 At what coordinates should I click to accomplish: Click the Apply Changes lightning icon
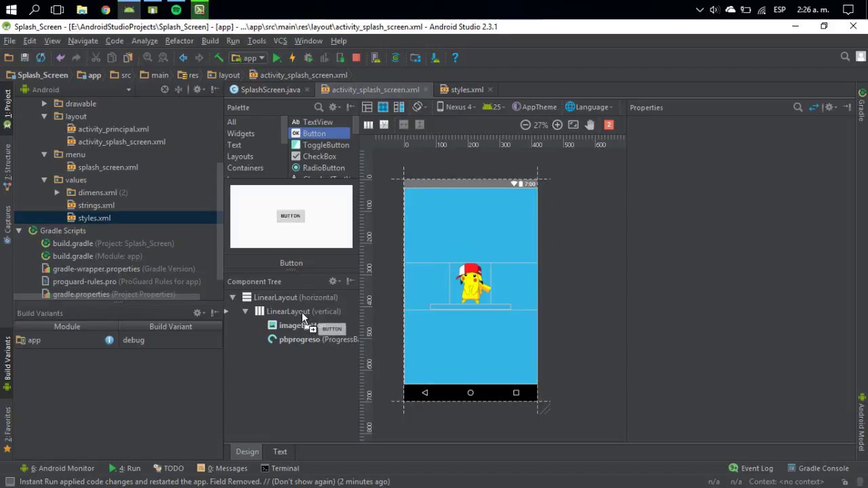[x=292, y=58]
